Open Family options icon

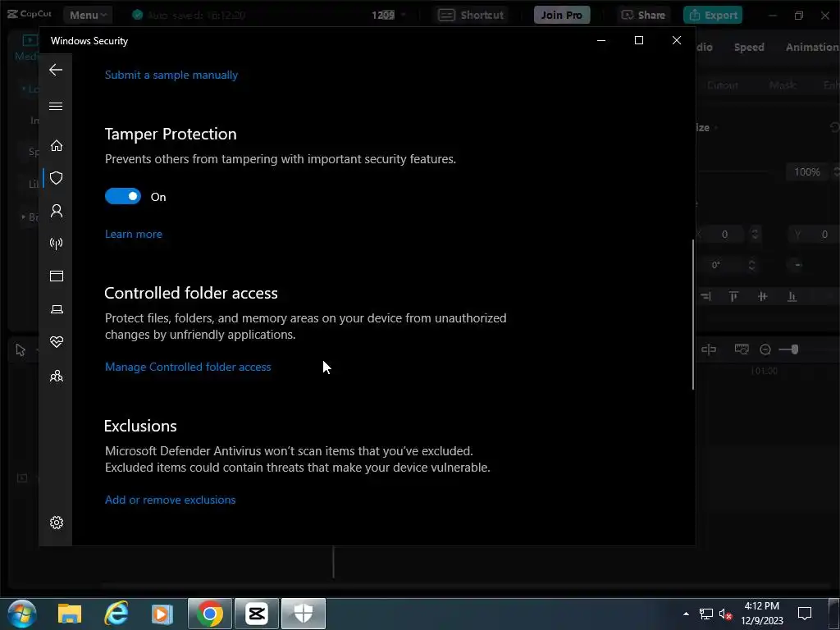click(x=57, y=376)
